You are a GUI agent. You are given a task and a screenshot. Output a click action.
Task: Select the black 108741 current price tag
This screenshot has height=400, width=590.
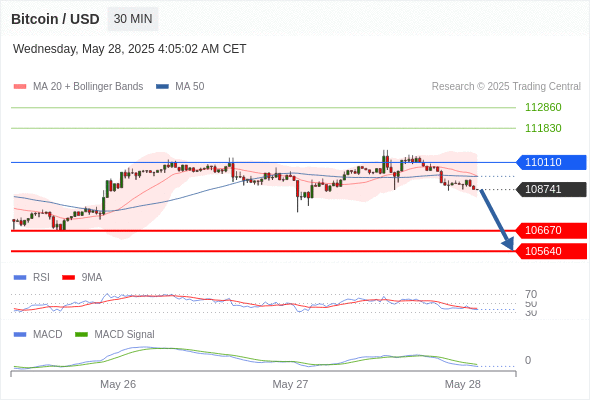click(551, 189)
